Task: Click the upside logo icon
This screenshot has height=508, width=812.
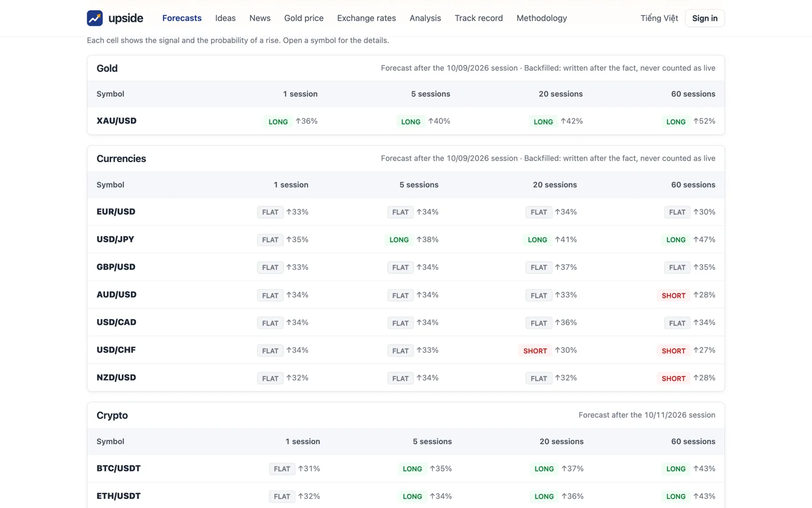Action: [x=95, y=18]
